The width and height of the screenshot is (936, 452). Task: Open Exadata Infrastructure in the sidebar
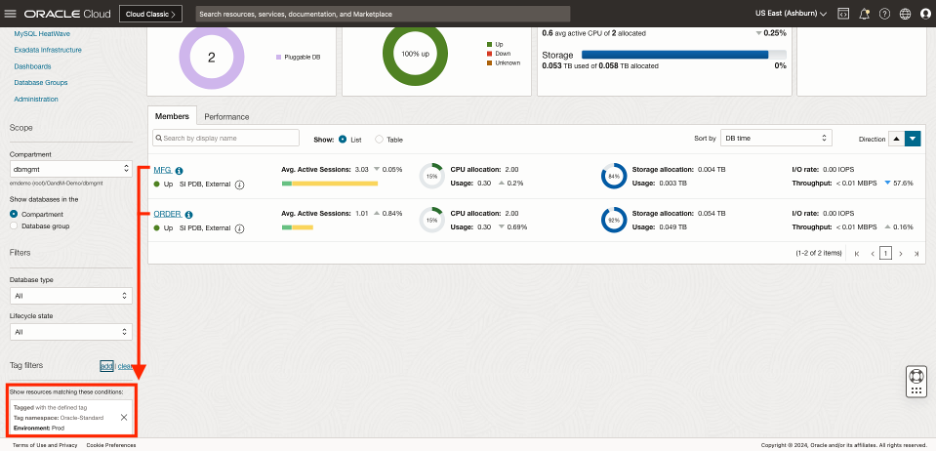[48, 50]
